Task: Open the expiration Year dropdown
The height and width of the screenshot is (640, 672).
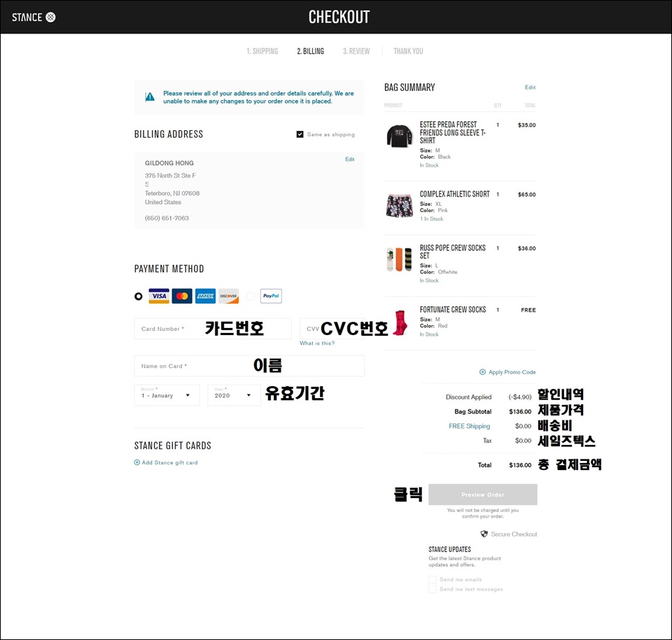Action: (234, 395)
